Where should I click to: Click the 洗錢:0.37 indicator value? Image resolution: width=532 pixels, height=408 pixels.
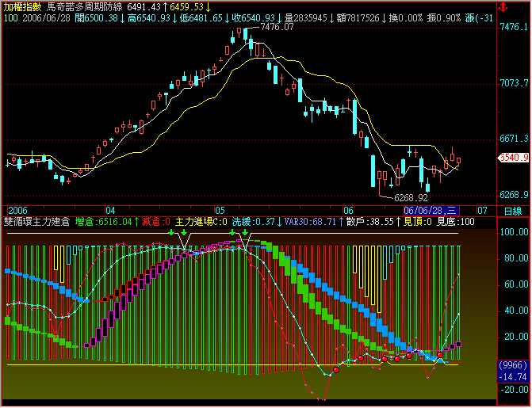coord(254,222)
